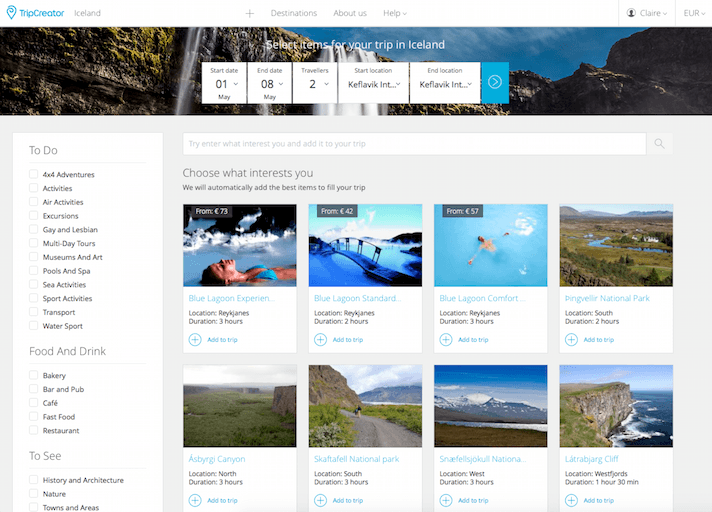Check History and Architecture checkbox
The height and width of the screenshot is (512, 712).
coord(34,480)
